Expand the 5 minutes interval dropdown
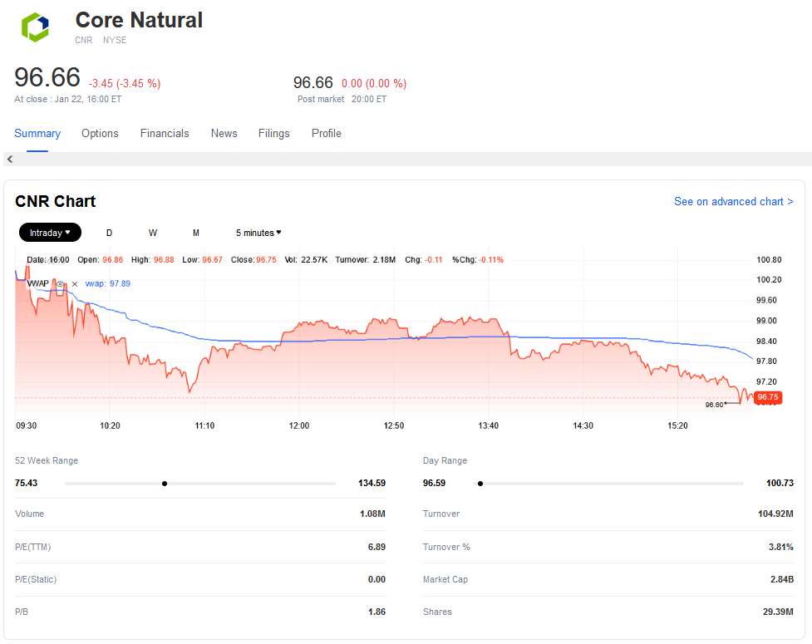812x644 pixels. [258, 233]
